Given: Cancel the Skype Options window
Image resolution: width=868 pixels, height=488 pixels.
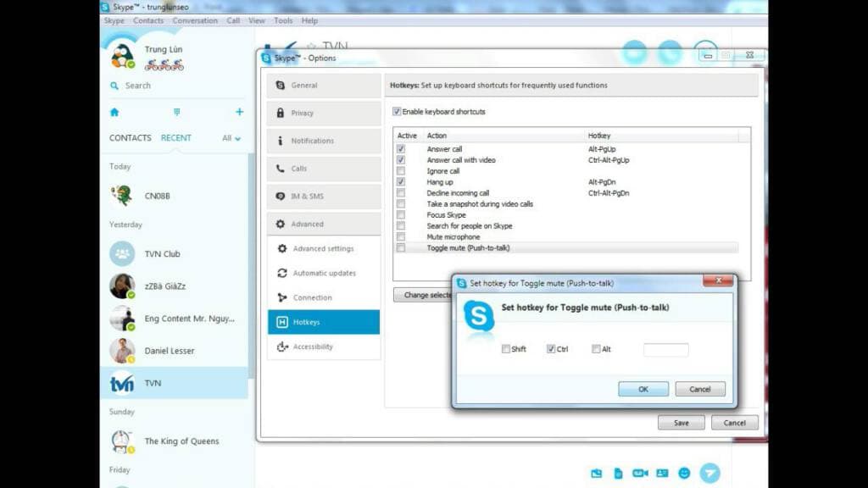Looking at the screenshot, I should tap(735, 423).
